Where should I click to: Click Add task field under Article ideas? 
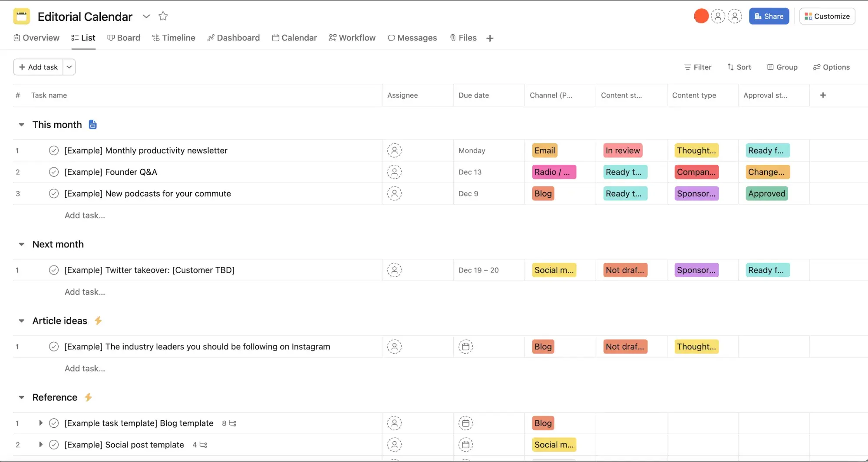[x=85, y=368]
